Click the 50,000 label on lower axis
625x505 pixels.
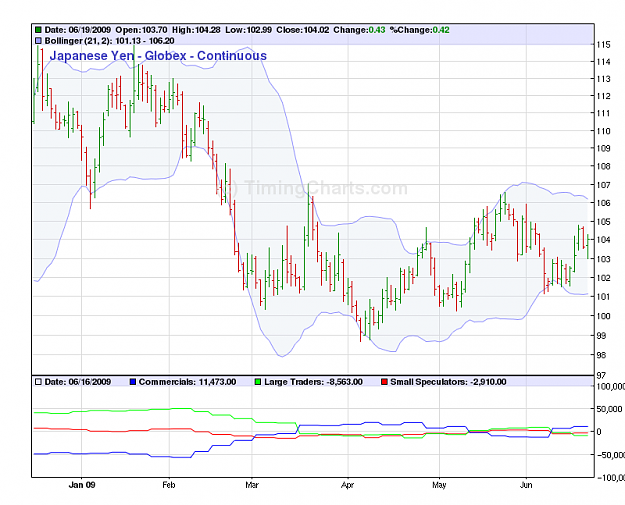pyautogui.click(x=609, y=409)
